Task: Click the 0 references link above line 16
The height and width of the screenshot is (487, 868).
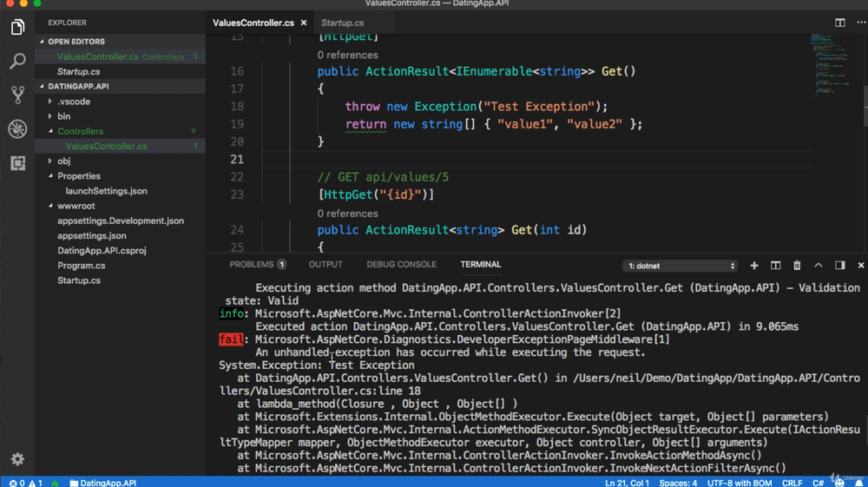Action: coord(348,55)
